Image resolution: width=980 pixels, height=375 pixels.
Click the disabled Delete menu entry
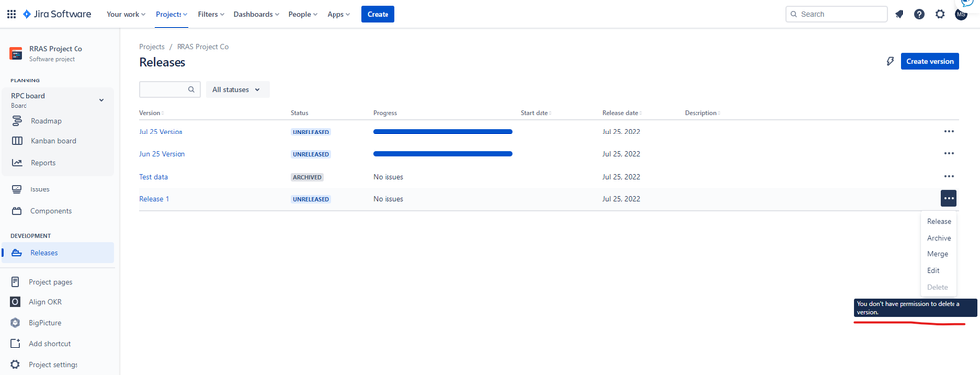click(x=938, y=287)
